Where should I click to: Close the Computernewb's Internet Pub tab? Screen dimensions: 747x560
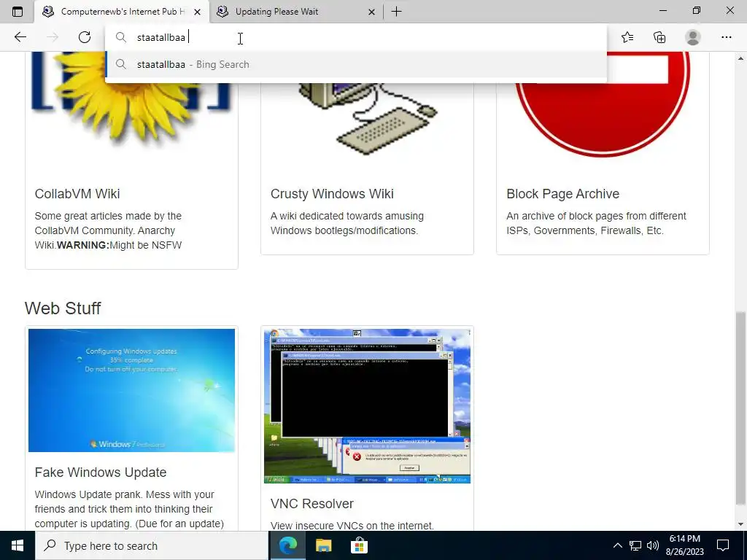197,12
